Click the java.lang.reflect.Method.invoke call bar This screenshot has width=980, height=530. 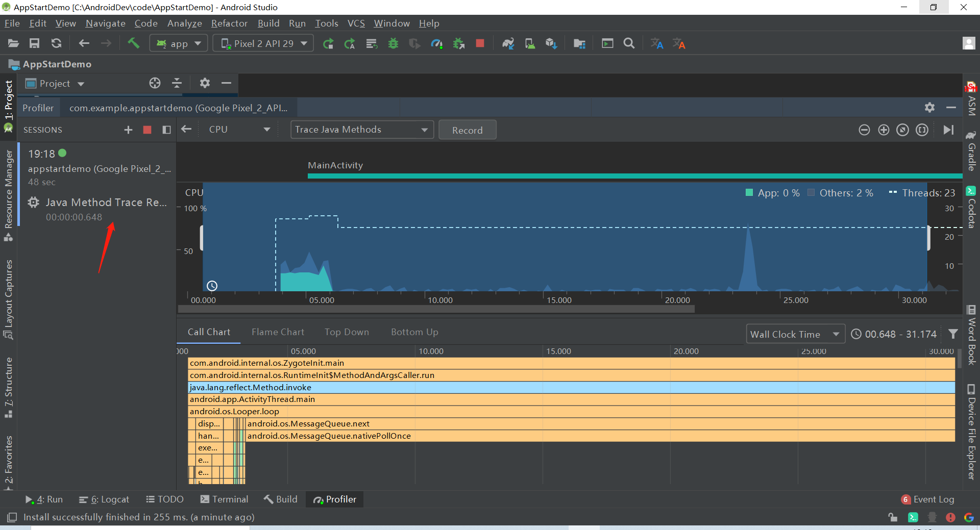[572, 387]
